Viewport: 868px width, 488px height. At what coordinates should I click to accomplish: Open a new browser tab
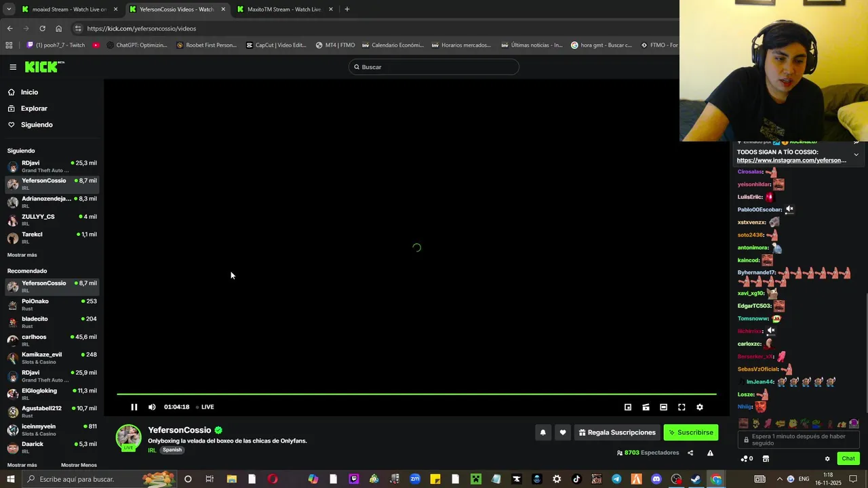click(347, 9)
